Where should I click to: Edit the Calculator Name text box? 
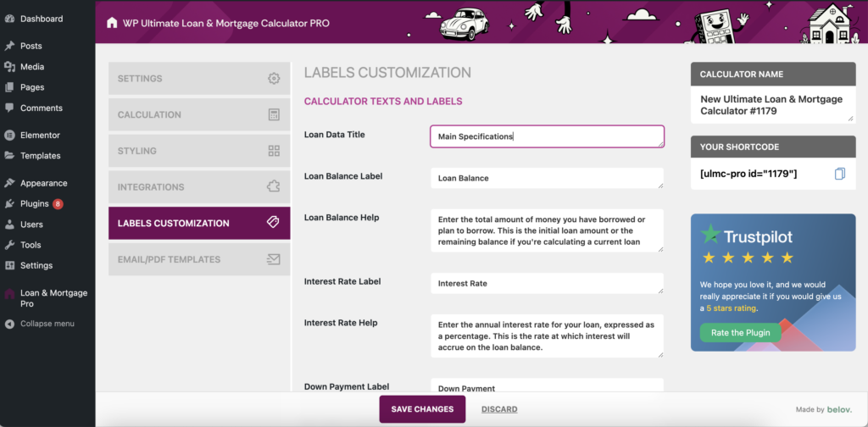coord(771,105)
